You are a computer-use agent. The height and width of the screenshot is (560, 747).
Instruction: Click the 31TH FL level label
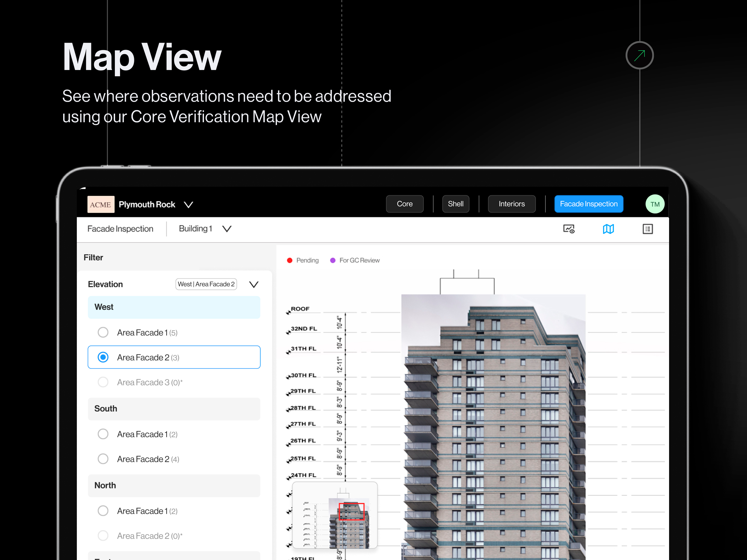point(304,349)
